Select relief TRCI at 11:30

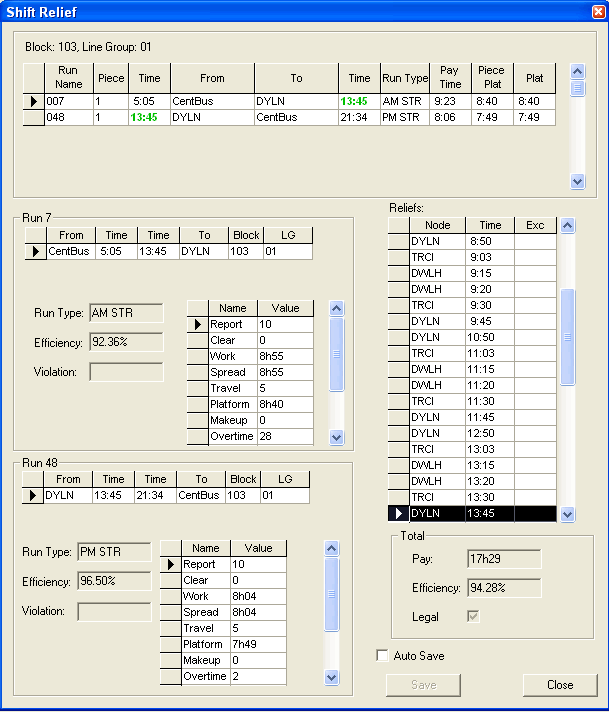(472, 401)
